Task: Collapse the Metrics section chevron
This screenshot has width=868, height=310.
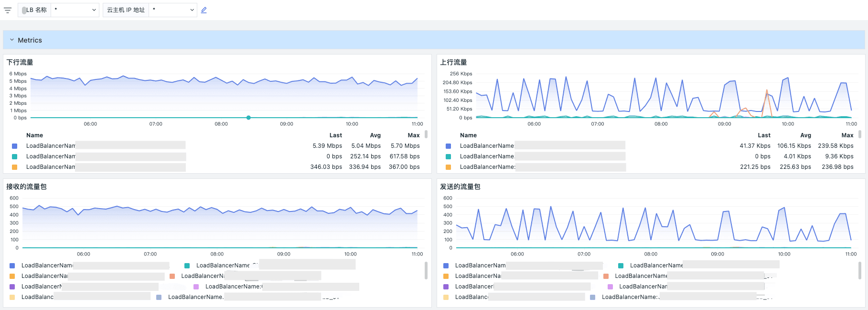Action: (12, 40)
